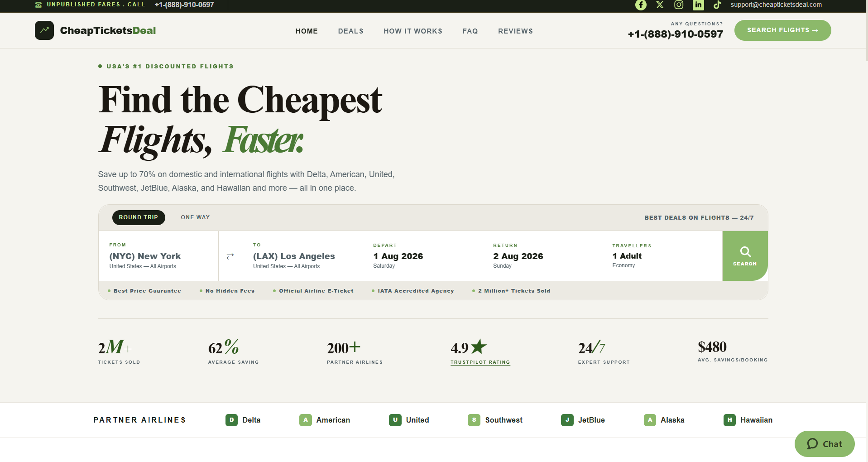Open the TikTok social icon

[x=717, y=5]
